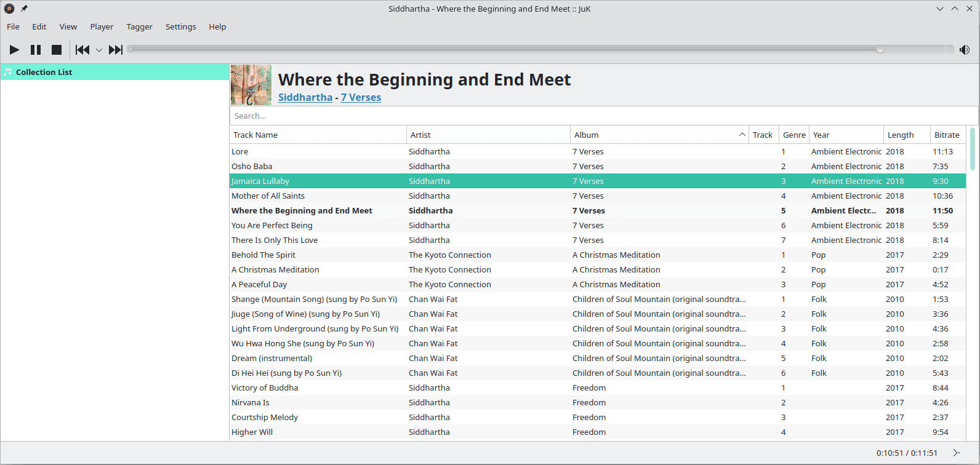Click the playlist vertical scrollbar
Screen dimensions: 980x465
pyautogui.click(x=973, y=149)
